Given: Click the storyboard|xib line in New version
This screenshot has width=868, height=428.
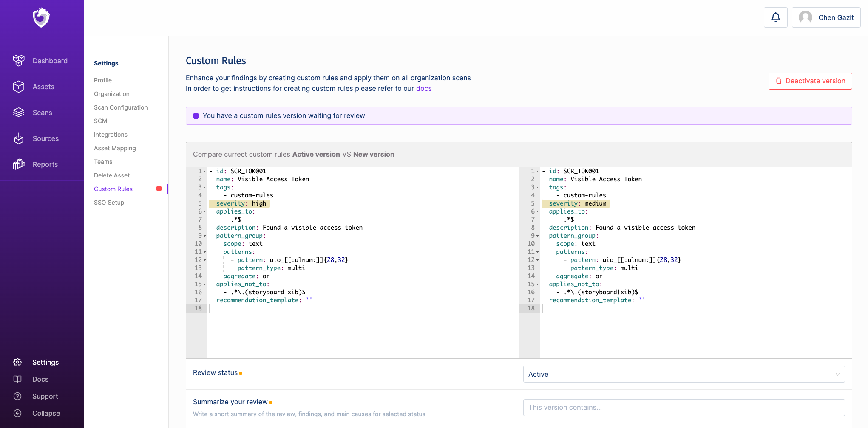Looking at the screenshot, I should pyautogui.click(x=597, y=293).
